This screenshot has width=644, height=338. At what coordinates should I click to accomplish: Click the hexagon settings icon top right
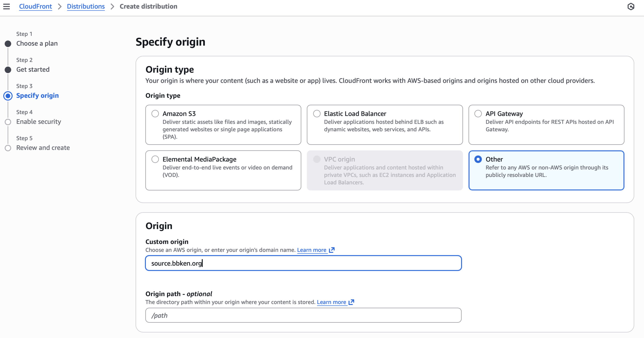click(x=631, y=7)
